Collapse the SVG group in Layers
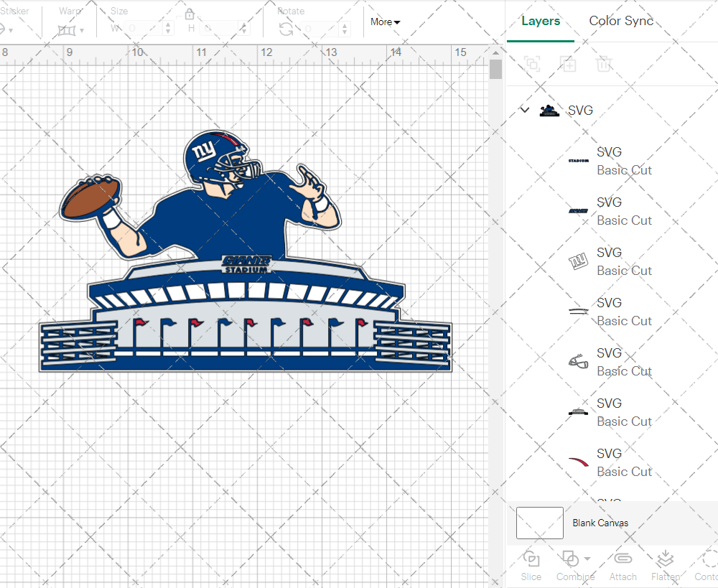This screenshot has width=718, height=588. pos(525,110)
